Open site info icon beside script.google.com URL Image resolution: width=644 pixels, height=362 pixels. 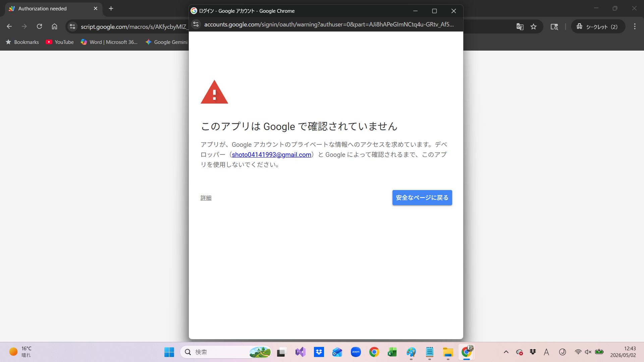click(x=72, y=26)
